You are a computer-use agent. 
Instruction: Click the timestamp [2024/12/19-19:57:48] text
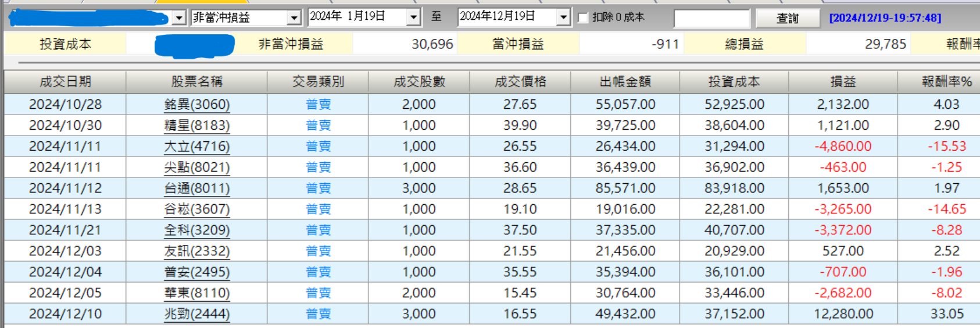click(x=885, y=18)
